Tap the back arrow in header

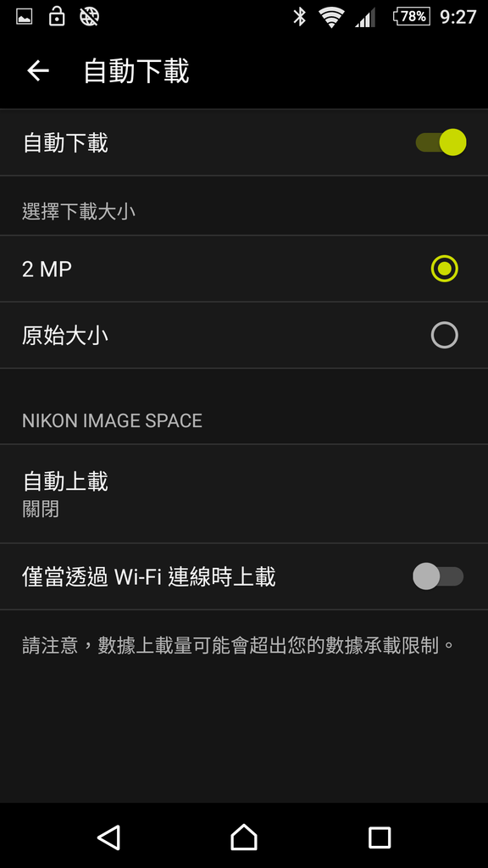pos(38,71)
